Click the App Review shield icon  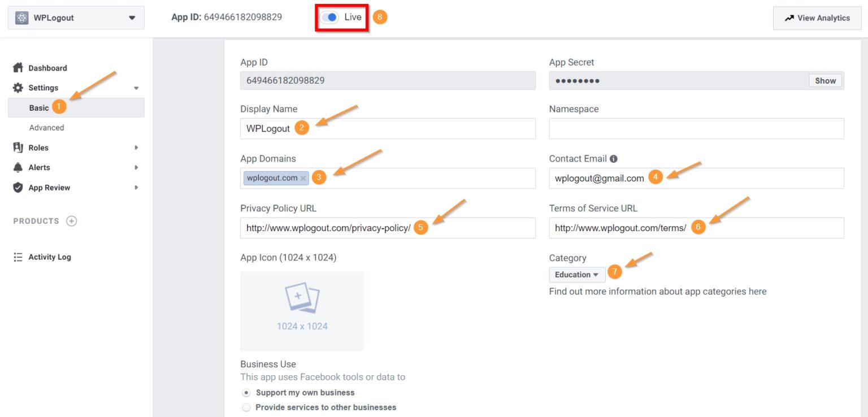tap(18, 187)
